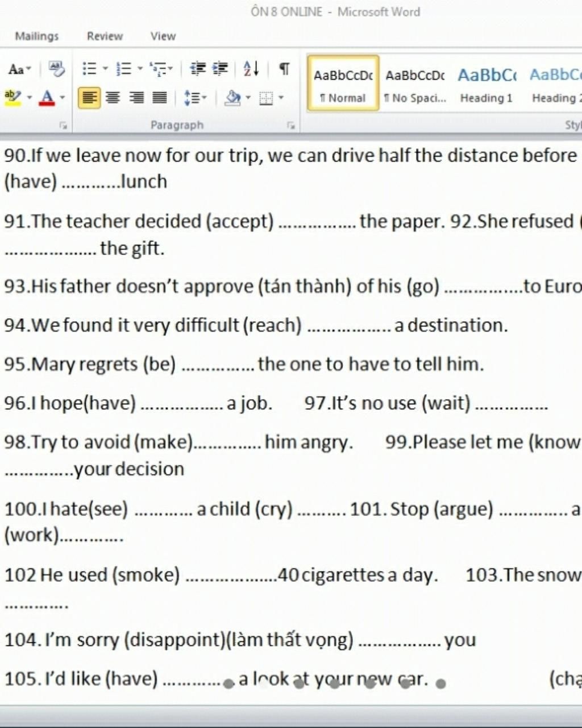This screenshot has width=582, height=728.
Task: Click the word 'lunch' in sentence 90
Action: coord(144,181)
